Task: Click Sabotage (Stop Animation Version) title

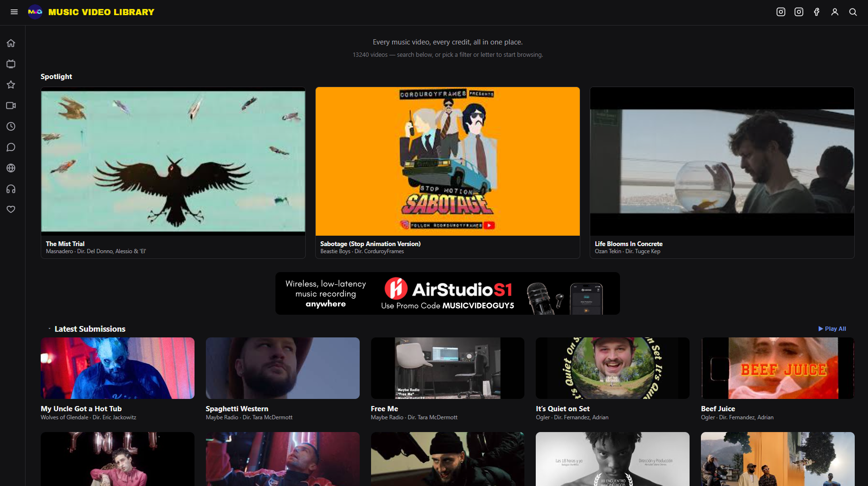Action: coord(371,244)
